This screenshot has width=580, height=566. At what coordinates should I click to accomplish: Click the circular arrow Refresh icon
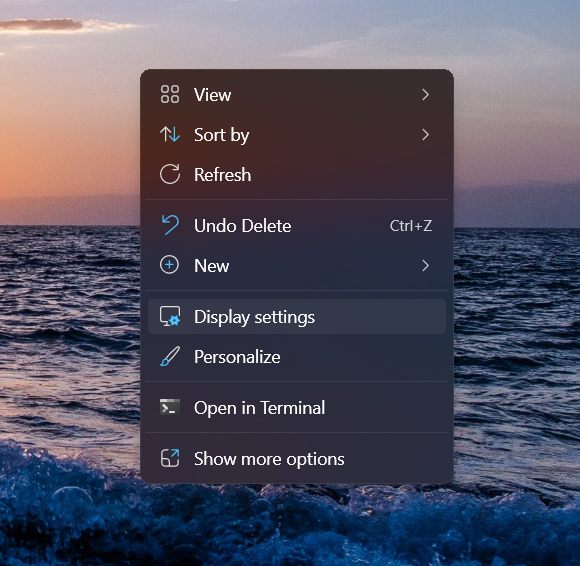tap(170, 174)
